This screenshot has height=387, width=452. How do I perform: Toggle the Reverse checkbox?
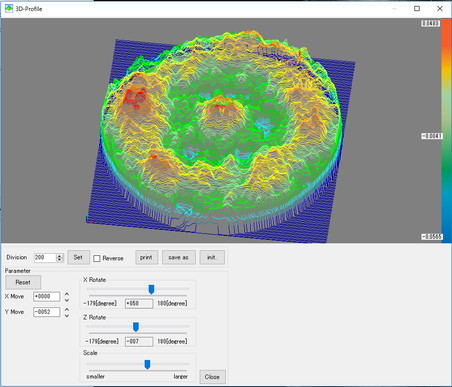(97, 258)
